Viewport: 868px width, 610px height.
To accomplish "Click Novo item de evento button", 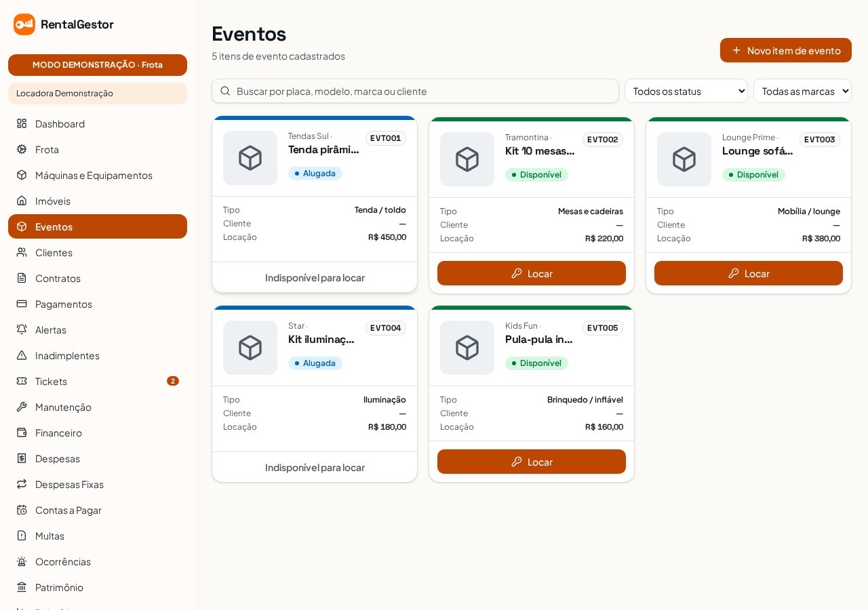I will point(786,50).
